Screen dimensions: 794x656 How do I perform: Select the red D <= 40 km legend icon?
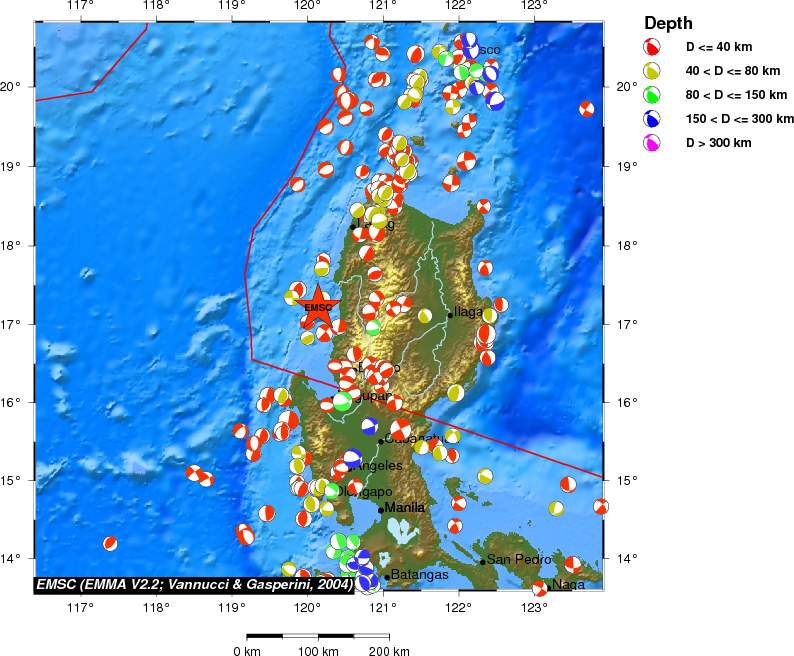click(x=652, y=47)
